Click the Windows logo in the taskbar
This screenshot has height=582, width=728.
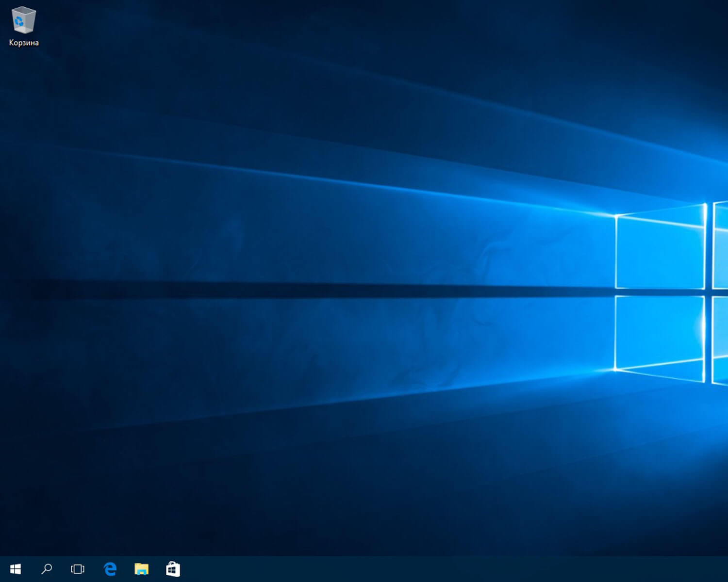pos(15,568)
